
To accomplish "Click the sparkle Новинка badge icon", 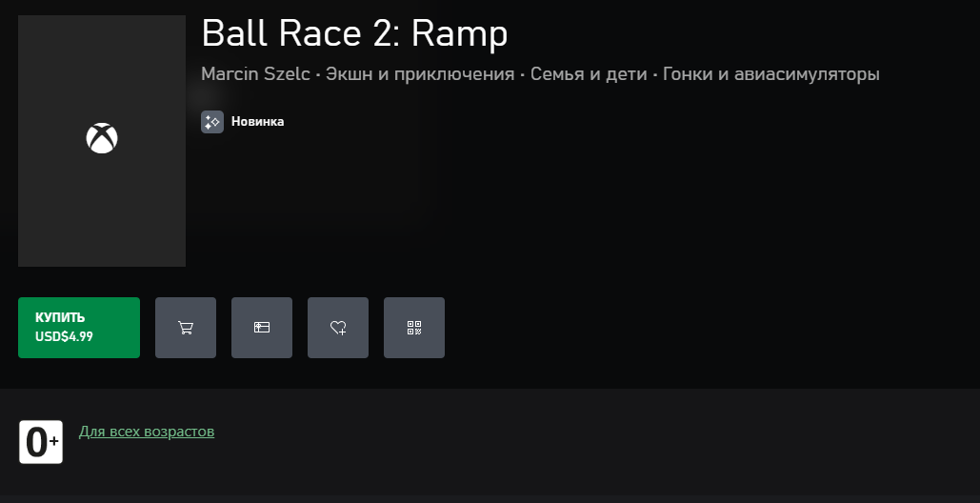I will point(212,122).
